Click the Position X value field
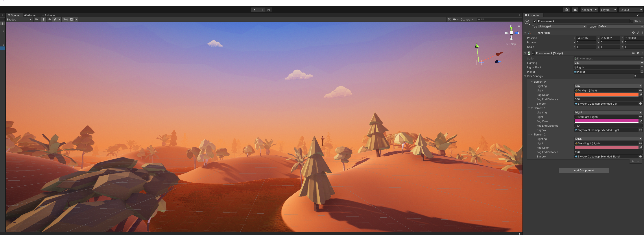 586,38
